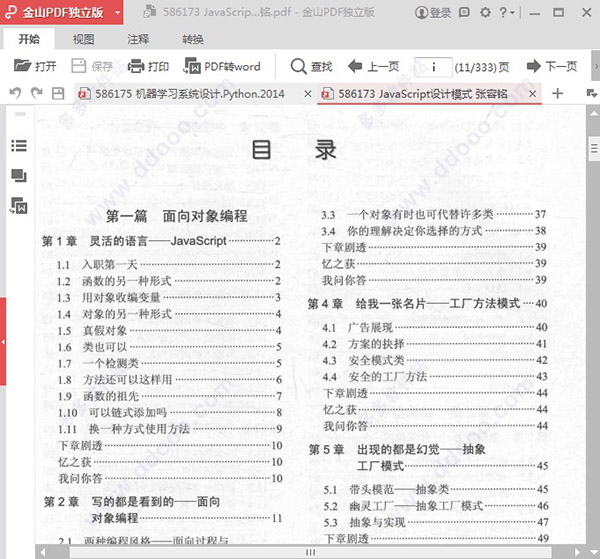This screenshot has width=600, height=559.
Task: Click the 目录 heading text
Action: pyautogui.click(x=294, y=150)
